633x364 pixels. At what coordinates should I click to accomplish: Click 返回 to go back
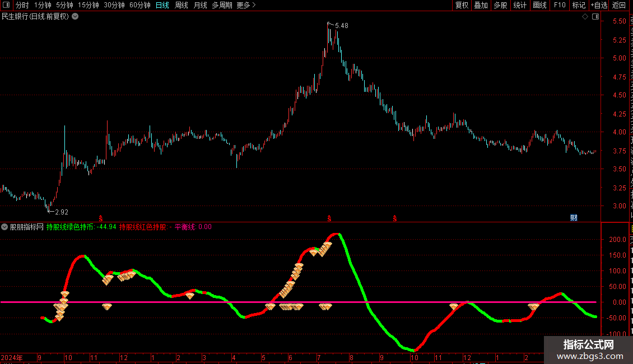619,5
